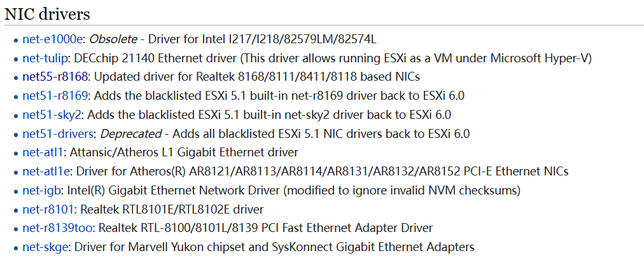Follow the net51-r8169 link
The height and width of the screenshot is (272, 644).
coord(55,96)
